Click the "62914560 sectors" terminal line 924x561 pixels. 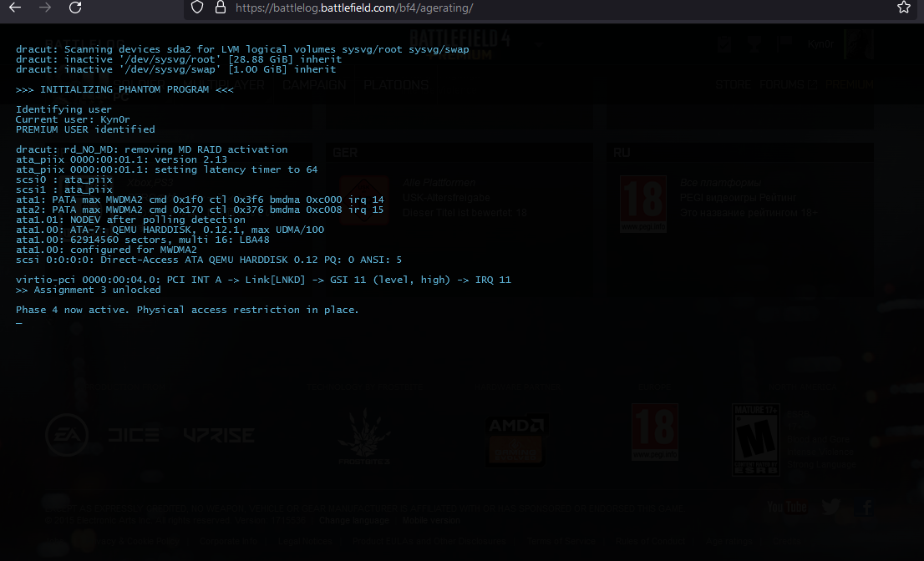tap(143, 240)
